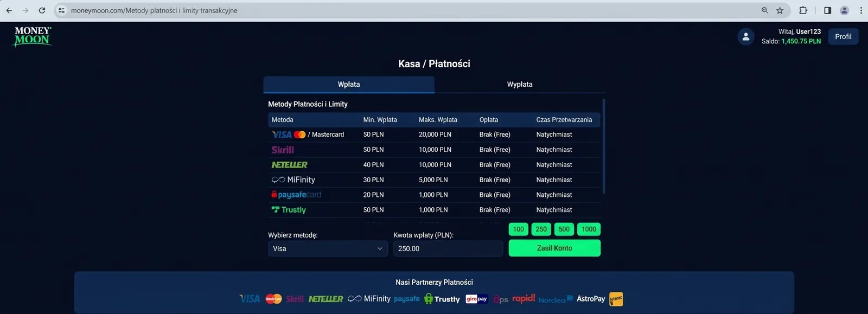The height and width of the screenshot is (314, 868).
Task: Click the Saldo 1,450.75 PLN balance
Action: click(791, 41)
